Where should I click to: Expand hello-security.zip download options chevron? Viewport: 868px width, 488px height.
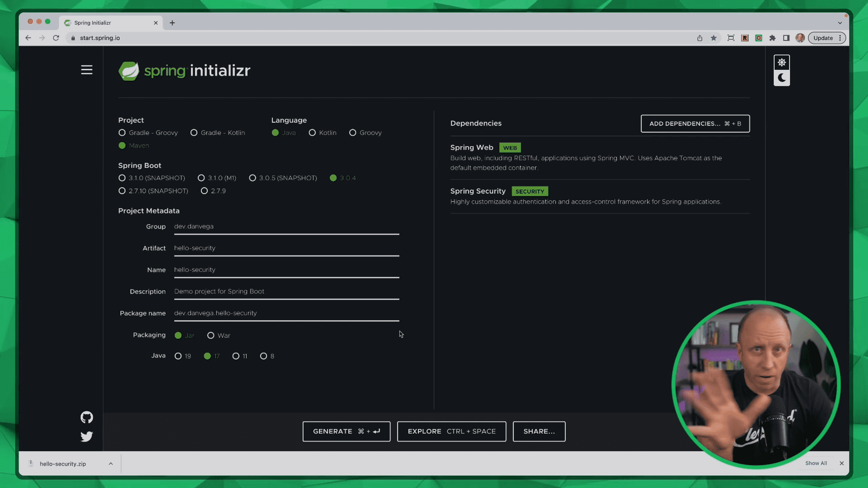111,464
